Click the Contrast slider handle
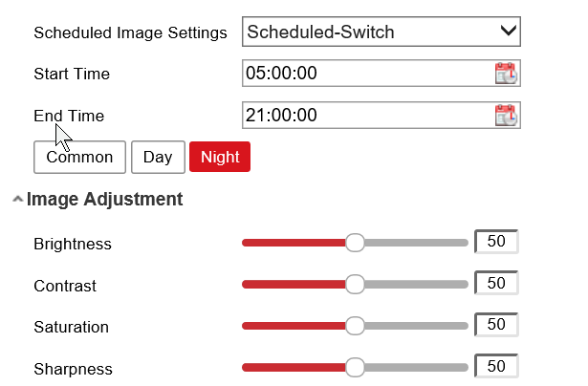The height and width of the screenshot is (386, 588). (355, 284)
